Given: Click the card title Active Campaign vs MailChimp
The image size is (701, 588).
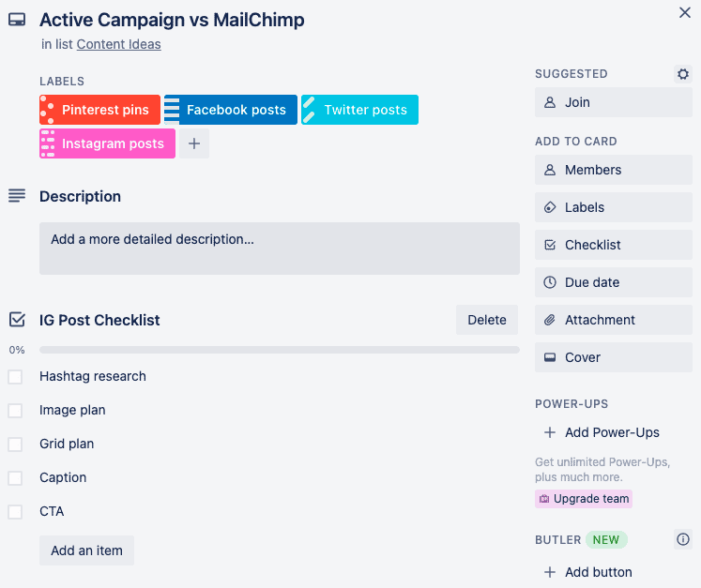Looking at the screenshot, I should (172, 20).
